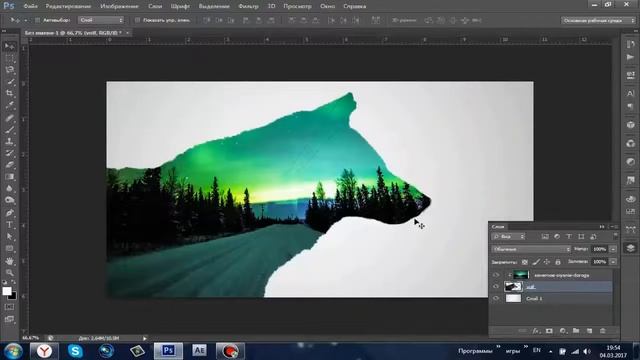Toggle lock position icon

tap(547, 262)
